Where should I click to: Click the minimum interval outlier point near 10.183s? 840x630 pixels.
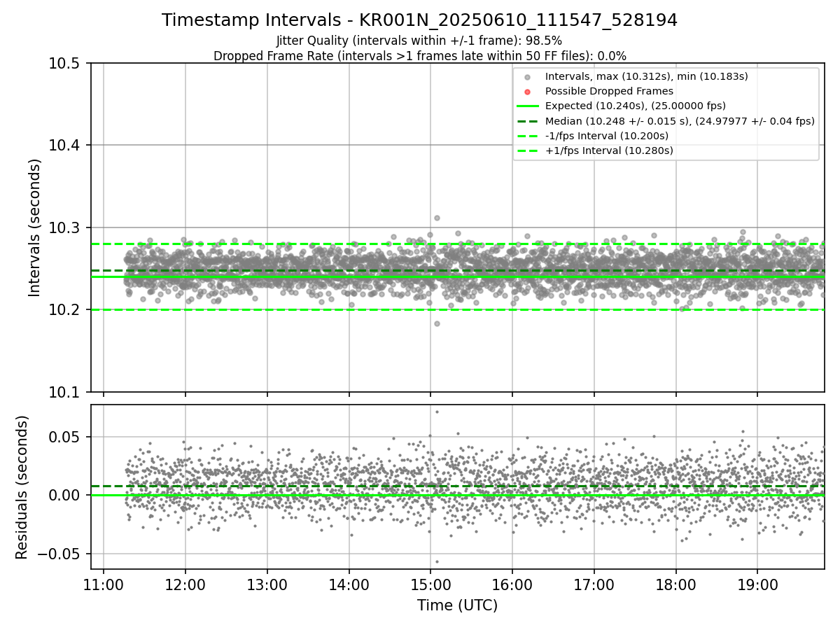[437, 323]
